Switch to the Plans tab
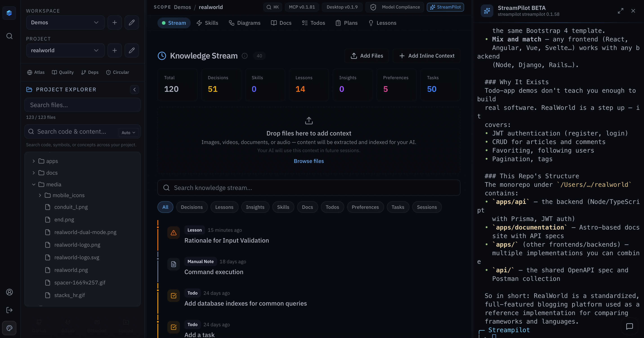Screen dimensions: 644x338 coord(347,23)
